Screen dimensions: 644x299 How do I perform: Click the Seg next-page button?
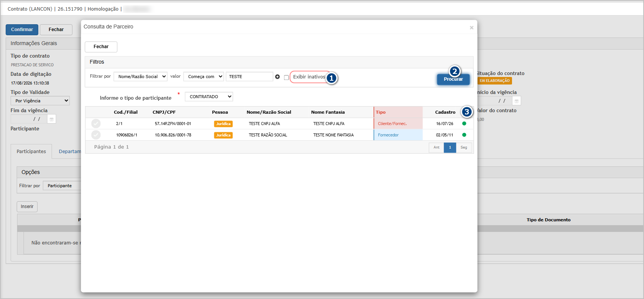tap(464, 147)
